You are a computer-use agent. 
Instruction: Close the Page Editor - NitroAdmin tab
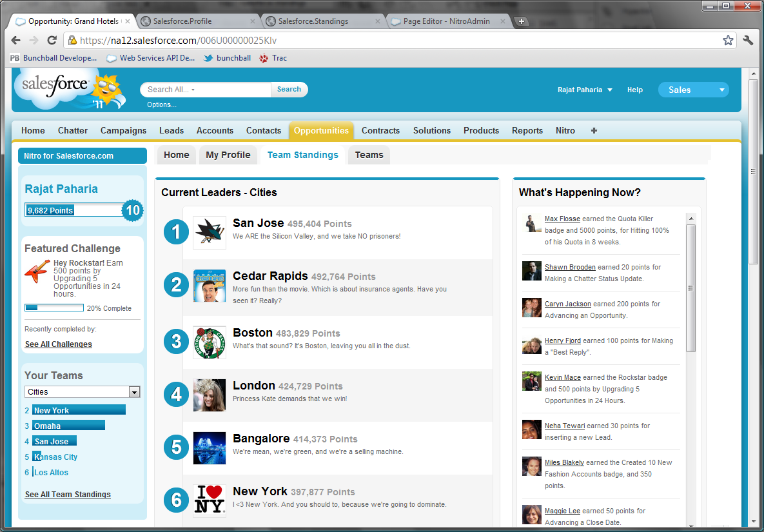coord(503,21)
